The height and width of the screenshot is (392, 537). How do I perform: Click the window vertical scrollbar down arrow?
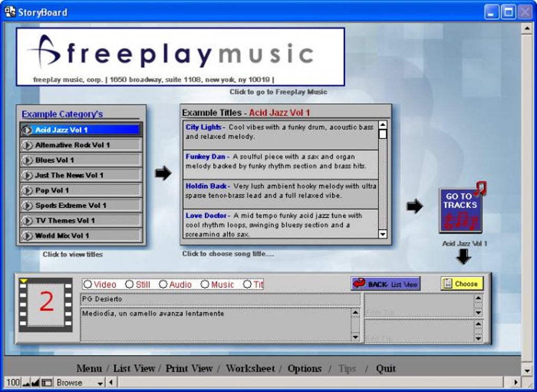(526, 371)
